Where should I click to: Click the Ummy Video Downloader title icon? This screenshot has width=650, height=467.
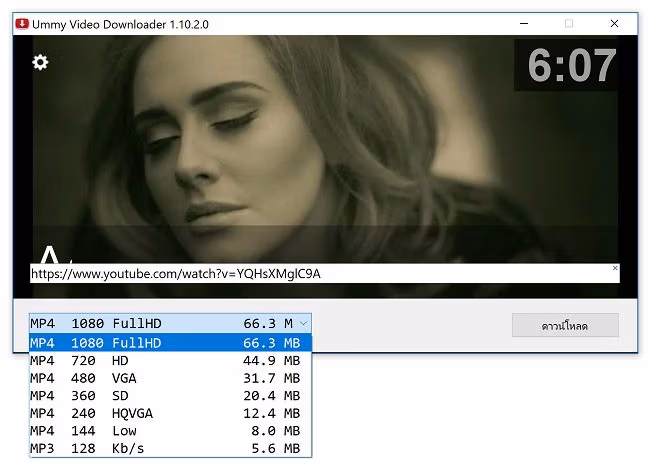pos(22,24)
